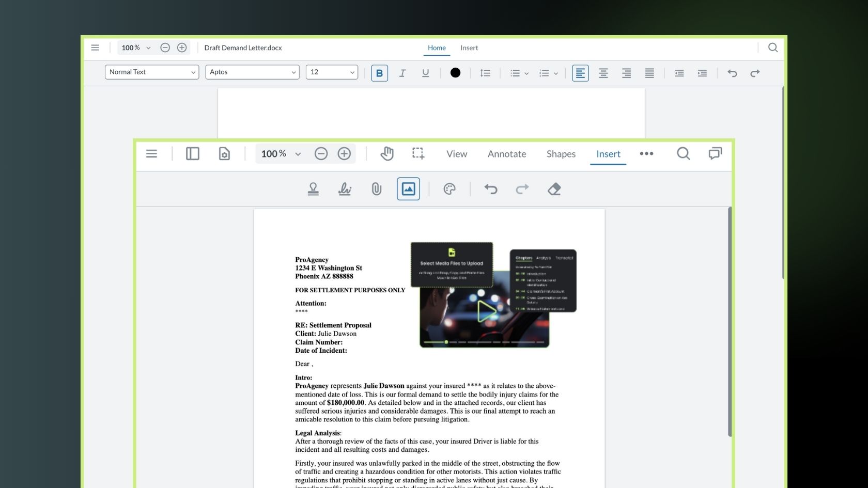
Task: Show more toolbar groups via the ellipsis
Action: coord(646,153)
